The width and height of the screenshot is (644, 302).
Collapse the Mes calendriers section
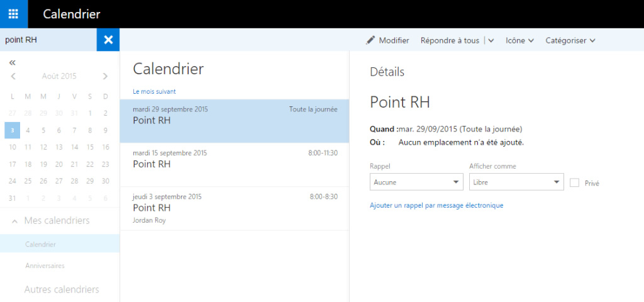[x=15, y=221]
